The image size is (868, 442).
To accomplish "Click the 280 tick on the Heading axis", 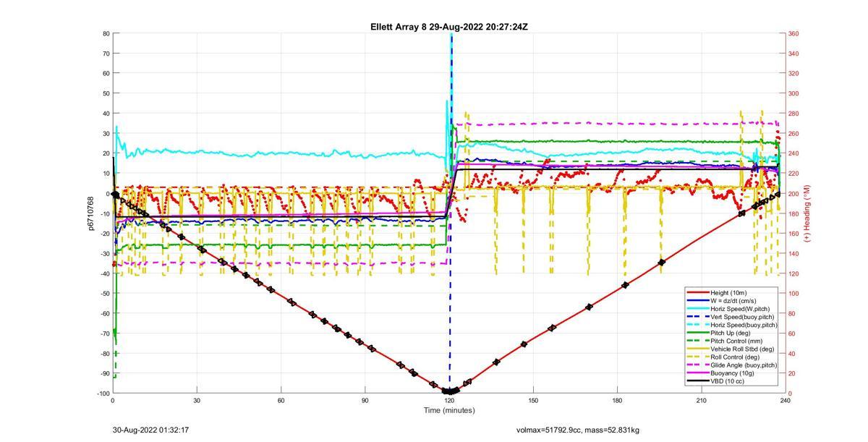I will tap(793, 114).
